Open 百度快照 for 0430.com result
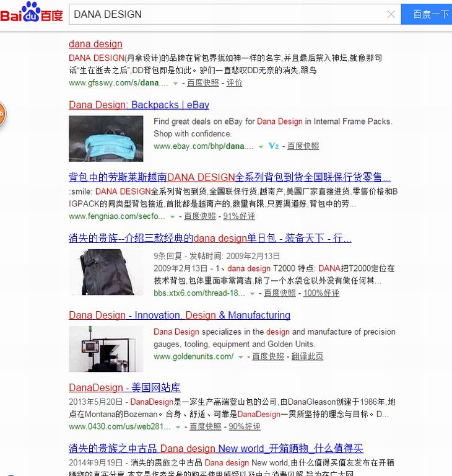Image resolution: width=452 pixels, height=476 pixels. coord(206,426)
